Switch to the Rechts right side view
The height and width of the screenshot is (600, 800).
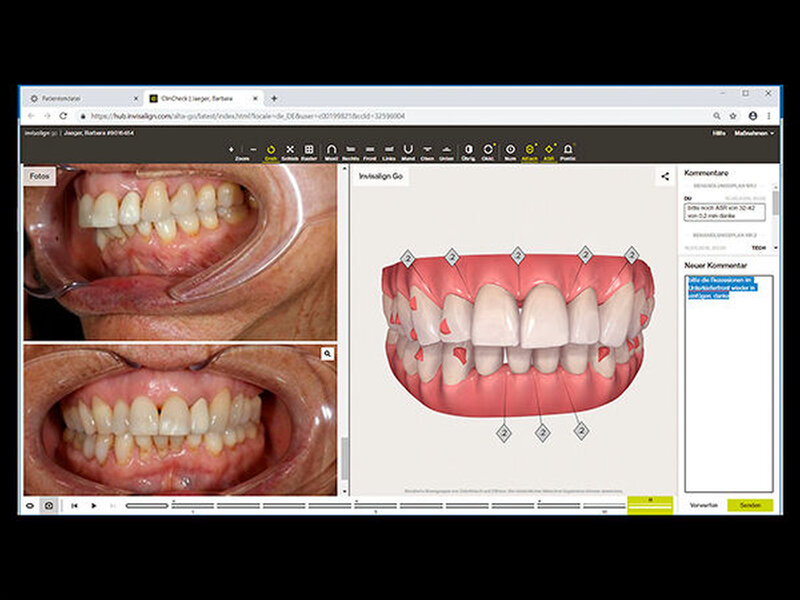tap(351, 152)
